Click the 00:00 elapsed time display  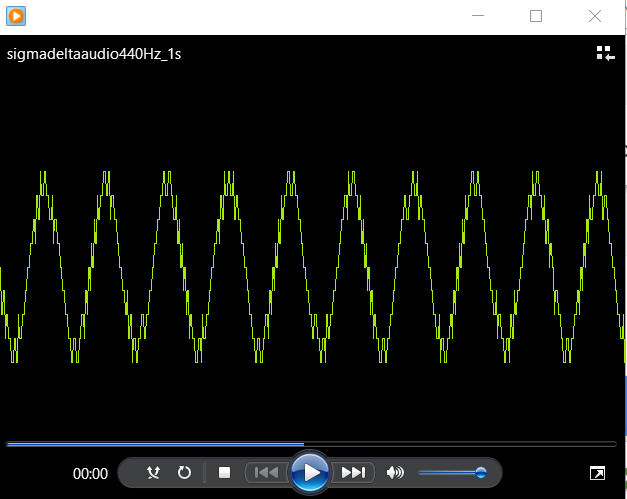pyautogui.click(x=90, y=474)
